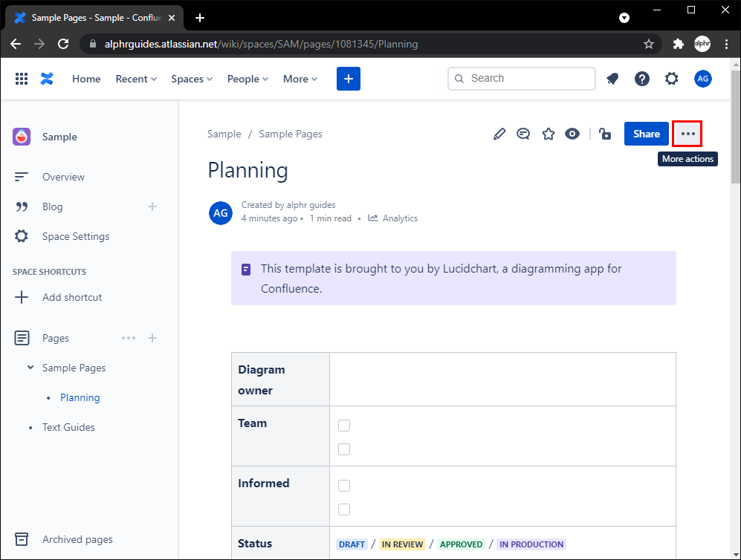Click the Add shortcut plus icon
Image resolution: width=741 pixels, height=560 pixels.
[x=22, y=298]
